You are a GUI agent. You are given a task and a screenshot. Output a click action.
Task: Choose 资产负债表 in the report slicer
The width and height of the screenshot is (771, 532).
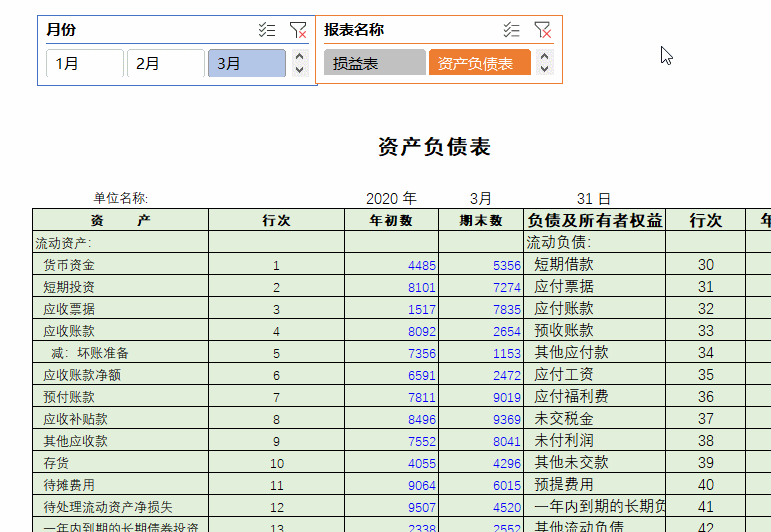pos(480,62)
